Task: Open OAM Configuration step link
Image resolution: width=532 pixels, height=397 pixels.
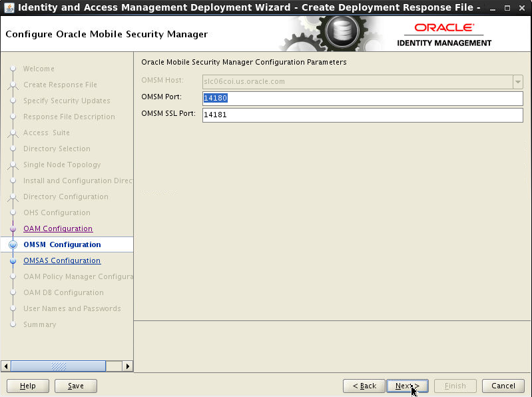Action: [x=58, y=228]
